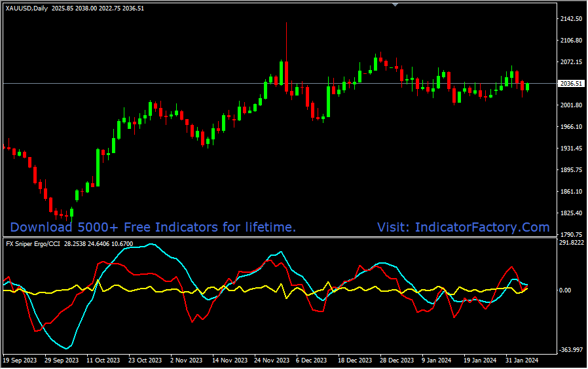Click the OHLC values 2025.85 2038.00 2022.75 2036.51

click(x=98, y=9)
